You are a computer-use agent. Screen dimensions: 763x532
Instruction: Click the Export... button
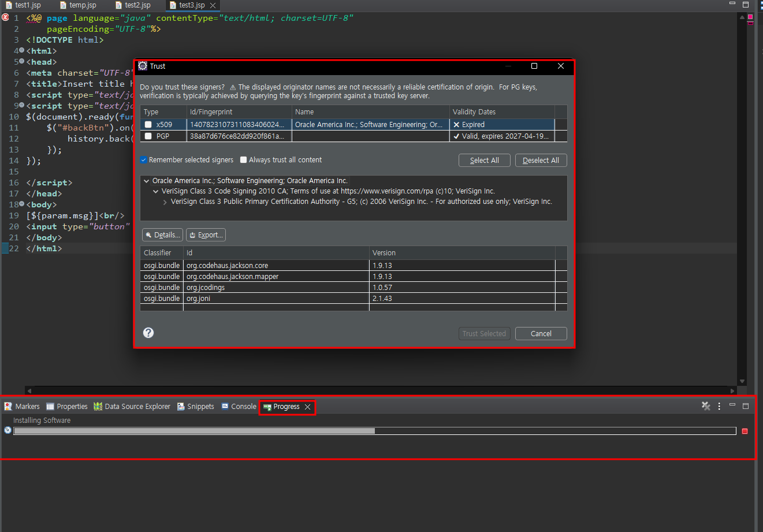click(x=206, y=235)
